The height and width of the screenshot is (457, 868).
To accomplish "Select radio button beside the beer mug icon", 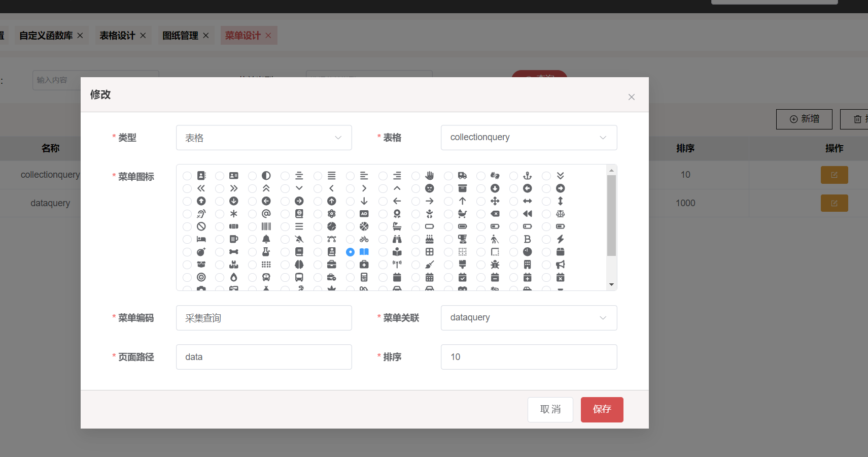I will [x=220, y=239].
